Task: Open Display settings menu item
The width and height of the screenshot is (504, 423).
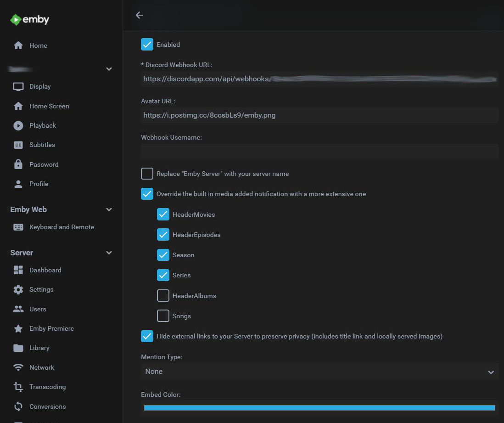Action: tap(40, 86)
